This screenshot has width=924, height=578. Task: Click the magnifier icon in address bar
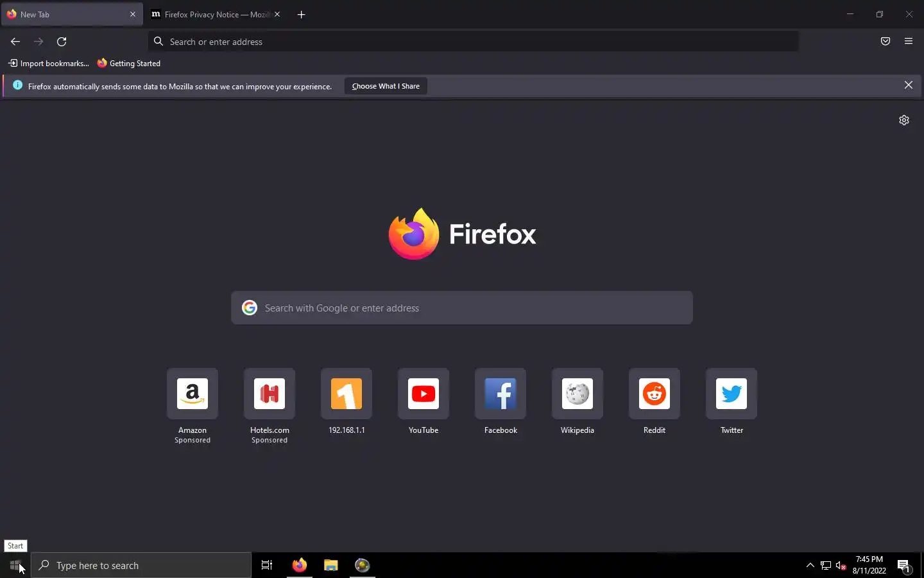click(158, 42)
